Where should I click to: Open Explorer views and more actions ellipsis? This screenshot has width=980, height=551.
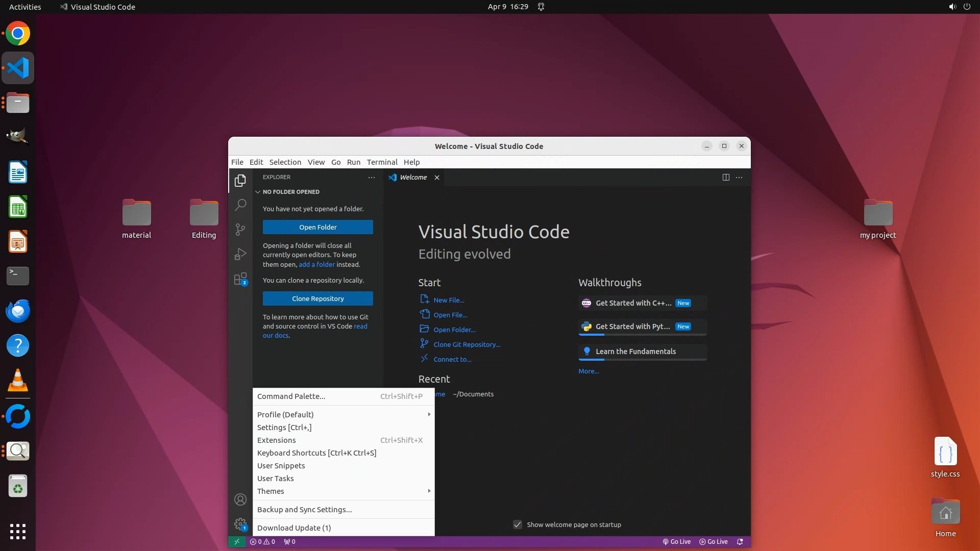(x=372, y=177)
